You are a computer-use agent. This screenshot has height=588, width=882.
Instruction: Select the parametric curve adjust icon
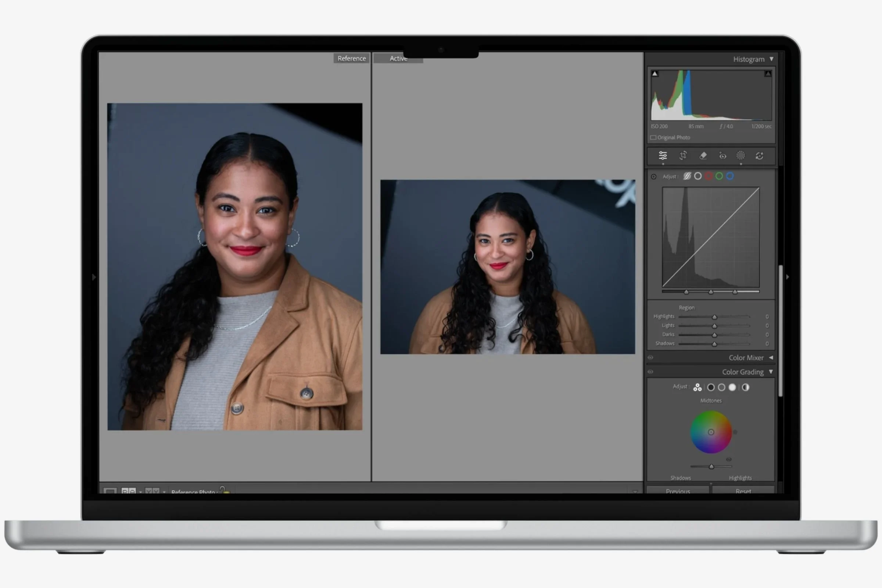click(687, 176)
